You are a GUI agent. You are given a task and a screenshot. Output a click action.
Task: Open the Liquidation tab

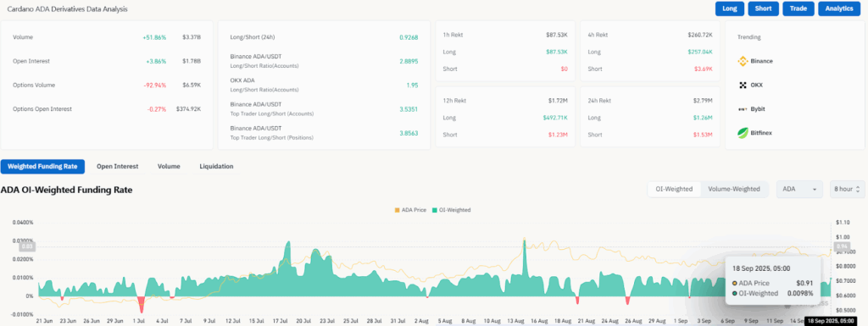(216, 166)
